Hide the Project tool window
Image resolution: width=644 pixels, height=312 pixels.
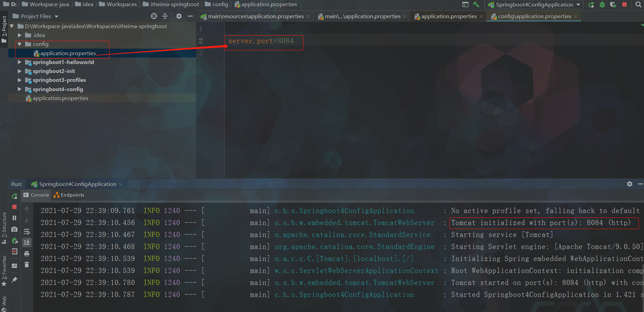pos(190,16)
